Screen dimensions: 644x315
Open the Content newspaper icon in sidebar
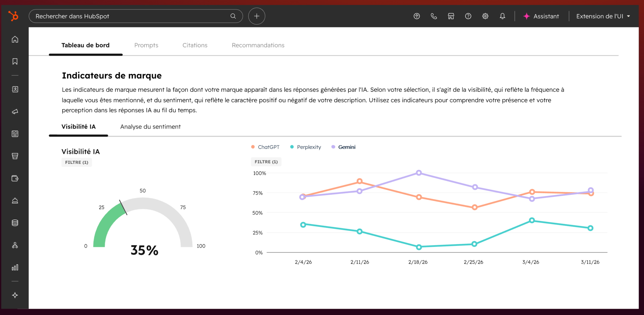pyautogui.click(x=15, y=134)
